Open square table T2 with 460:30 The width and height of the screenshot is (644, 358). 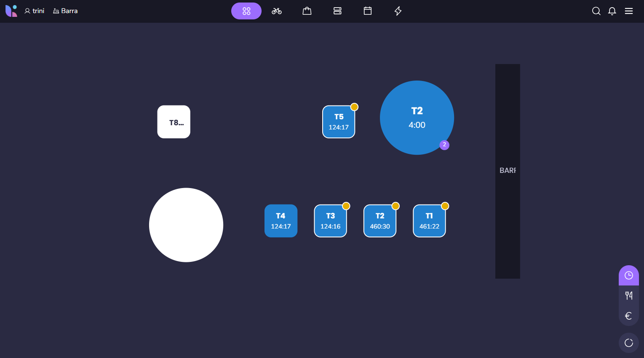coord(380,221)
